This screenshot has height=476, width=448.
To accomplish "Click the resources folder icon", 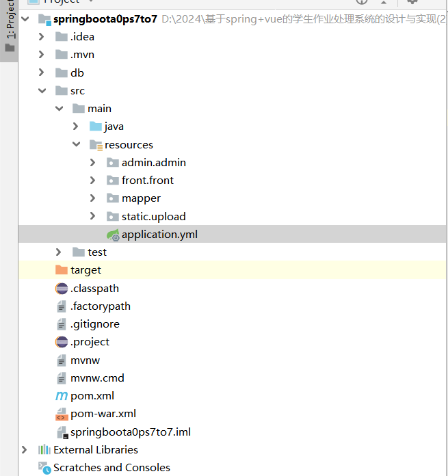I will (96, 145).
